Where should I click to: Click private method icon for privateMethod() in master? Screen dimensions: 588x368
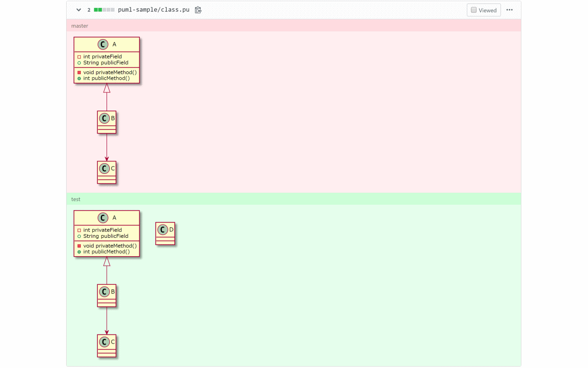pos(79,72)
